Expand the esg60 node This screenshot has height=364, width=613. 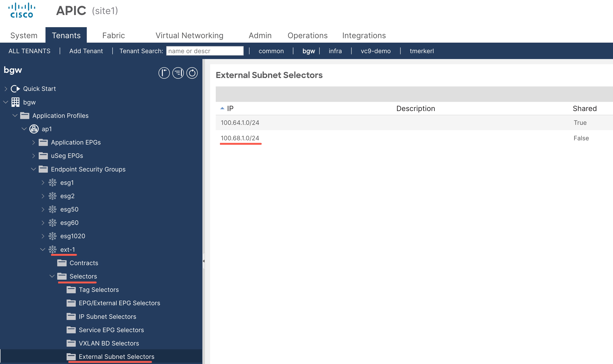[x=43, y=223]
